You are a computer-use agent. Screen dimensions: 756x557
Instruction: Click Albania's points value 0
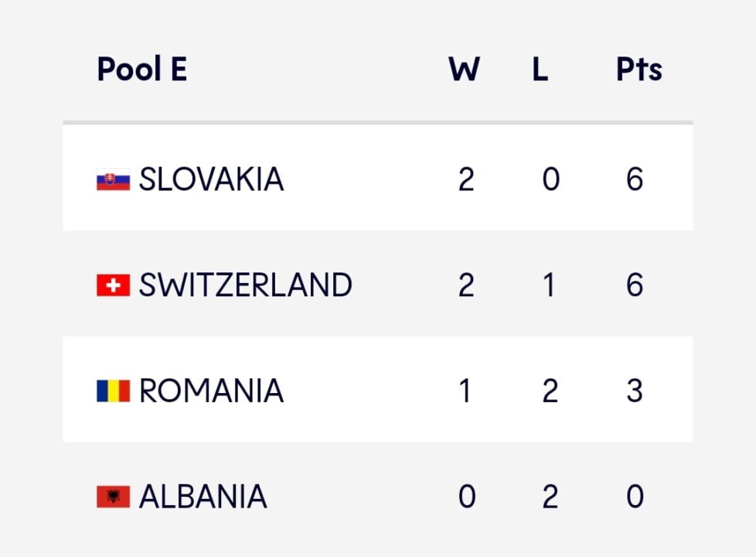635,497
